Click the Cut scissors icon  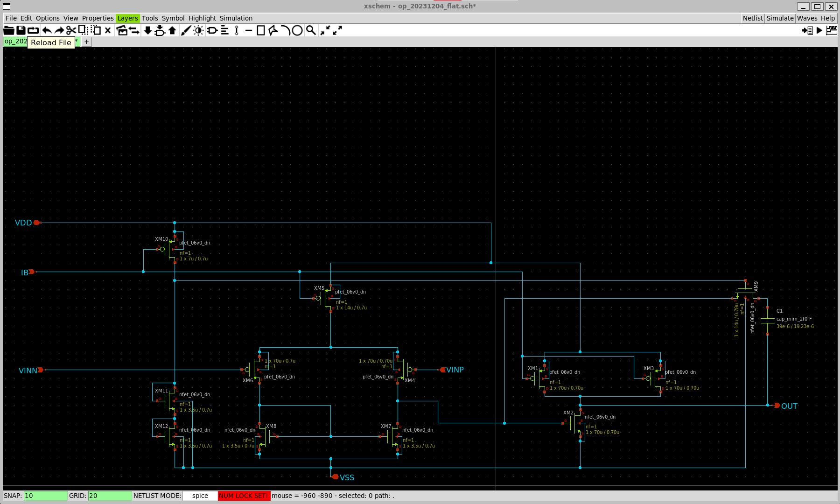[x=71, y=30]
